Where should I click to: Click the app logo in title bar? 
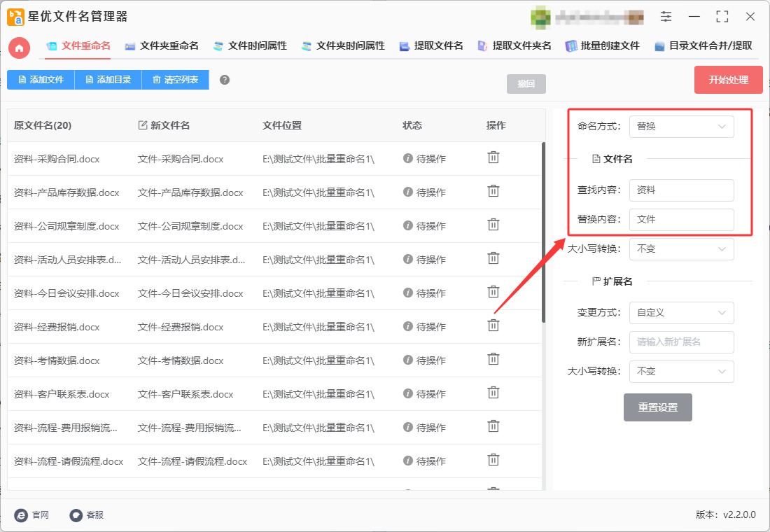[15, 17]
